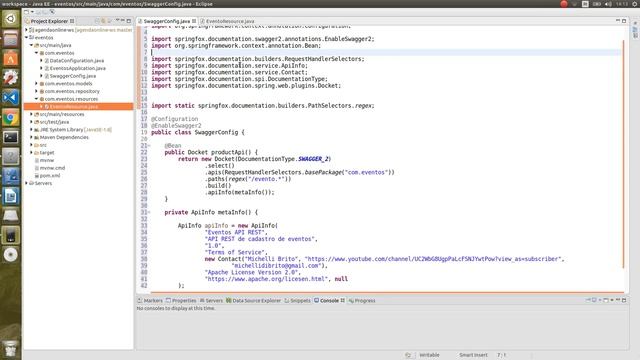Minimize the Project Explorer view
This screenshot has height=360, width=640.
click(x=122, y=21)
